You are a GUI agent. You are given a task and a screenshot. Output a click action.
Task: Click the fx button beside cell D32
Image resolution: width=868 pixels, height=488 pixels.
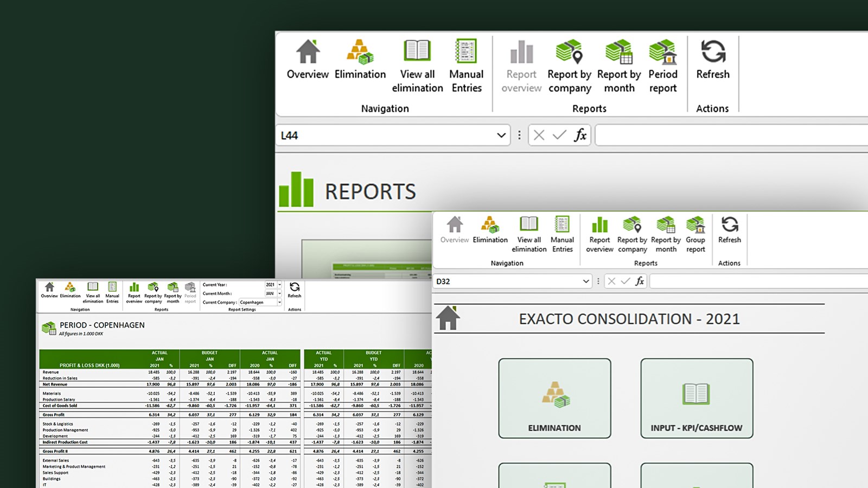click(x=640, y=281)
